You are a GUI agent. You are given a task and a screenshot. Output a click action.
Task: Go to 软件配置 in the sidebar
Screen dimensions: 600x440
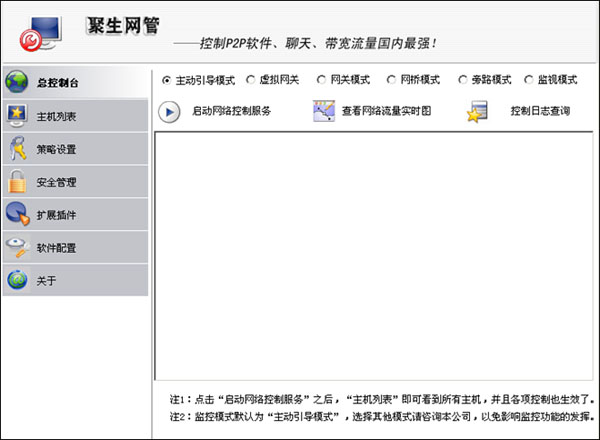click(x=75, y=247)
